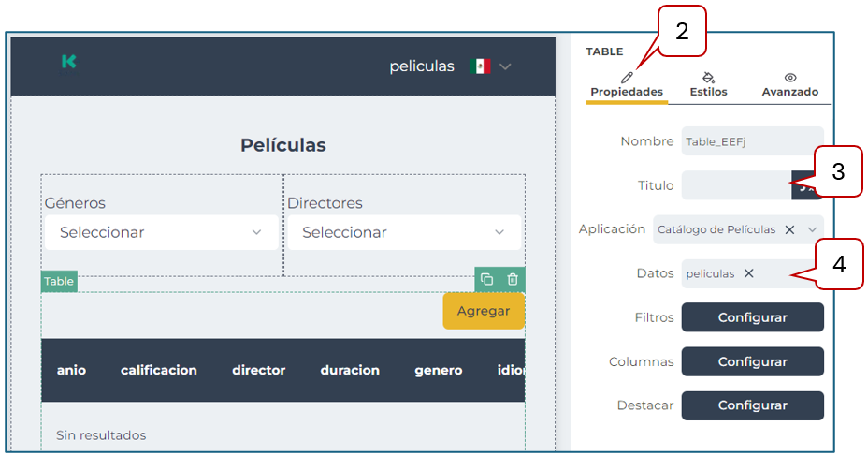Click the Nombre input field
The width and height of the screenshot is (868, 456).
(751, 141)
